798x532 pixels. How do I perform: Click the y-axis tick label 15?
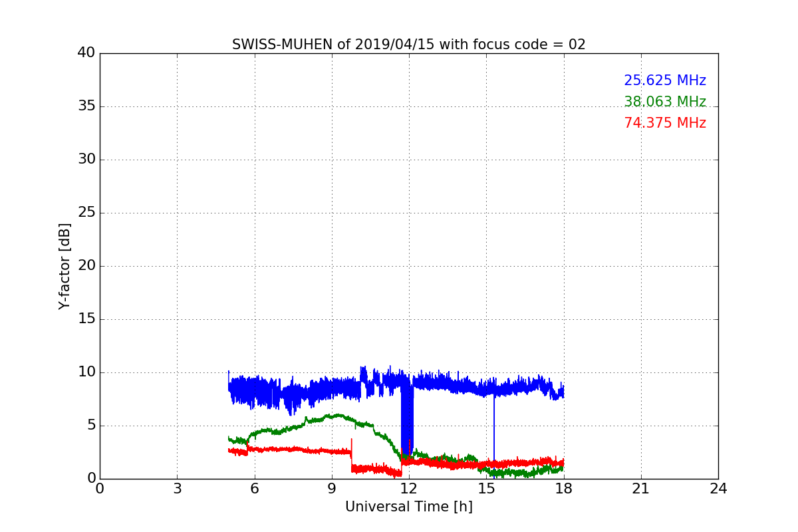86,319
